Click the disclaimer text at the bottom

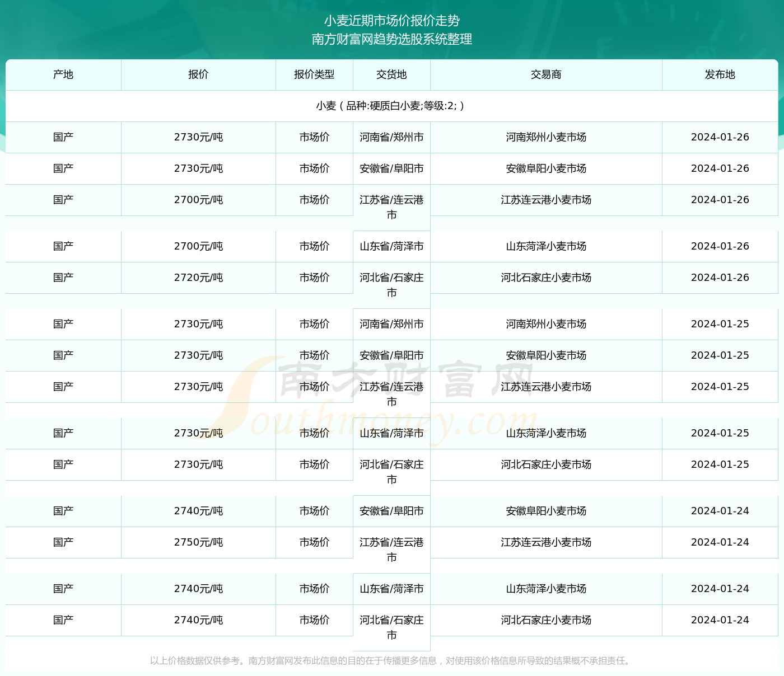[391, 661]
